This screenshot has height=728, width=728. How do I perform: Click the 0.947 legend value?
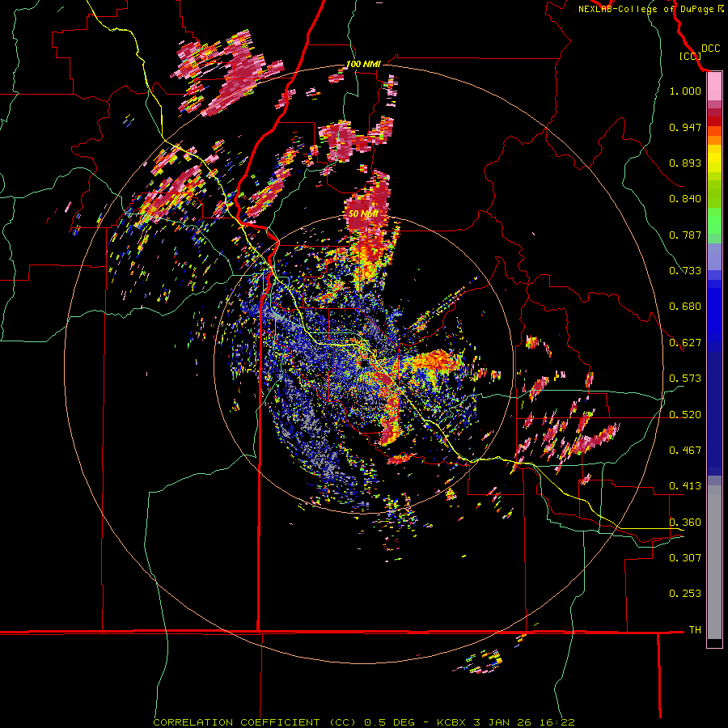tap(685, 127)
